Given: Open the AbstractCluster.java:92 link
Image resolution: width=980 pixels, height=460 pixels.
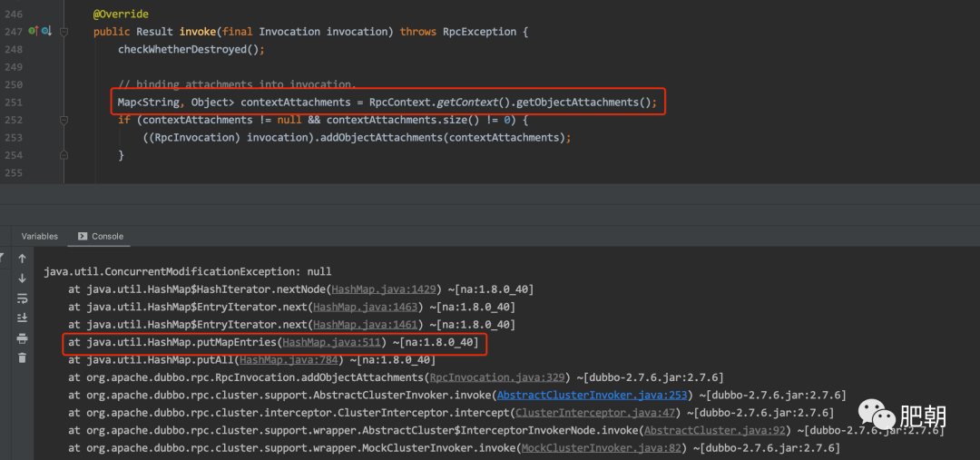Looking at the screenshot, I should [717, 431].
